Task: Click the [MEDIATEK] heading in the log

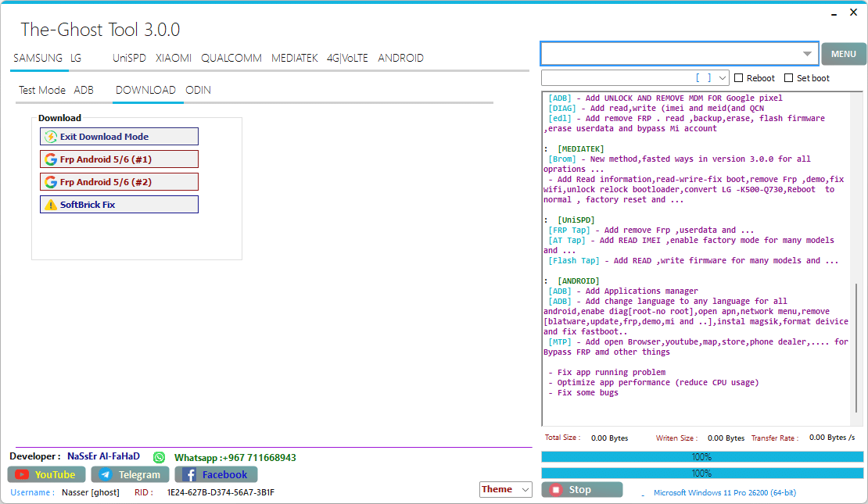Action: [581, 148]
